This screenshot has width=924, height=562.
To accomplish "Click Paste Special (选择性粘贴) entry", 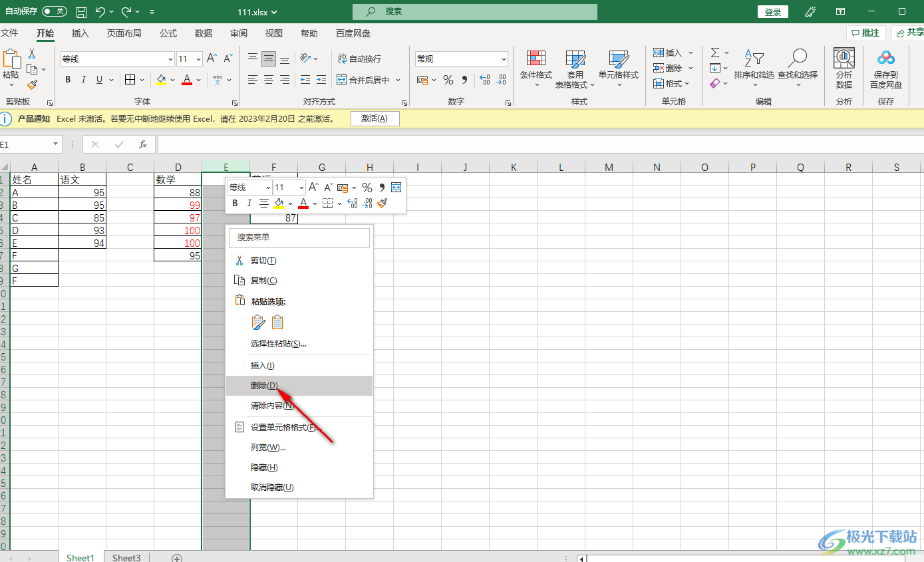I will tap(299, 344).
